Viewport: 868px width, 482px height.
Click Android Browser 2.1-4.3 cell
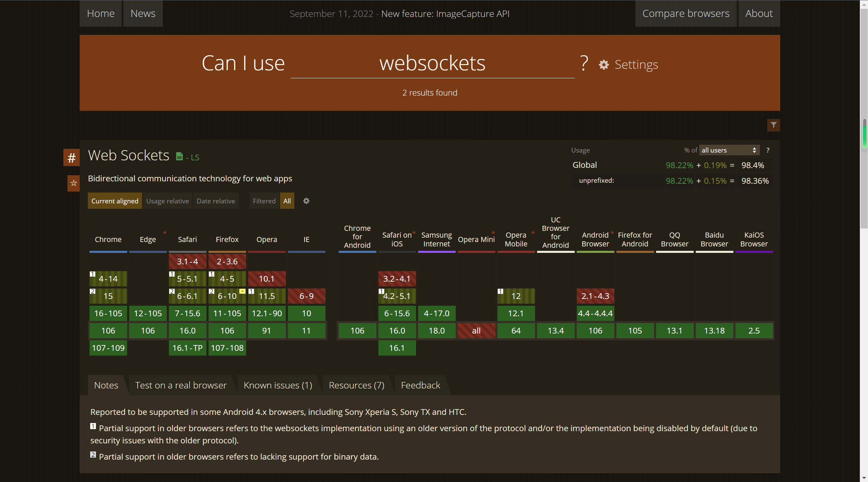click(595, 296)
